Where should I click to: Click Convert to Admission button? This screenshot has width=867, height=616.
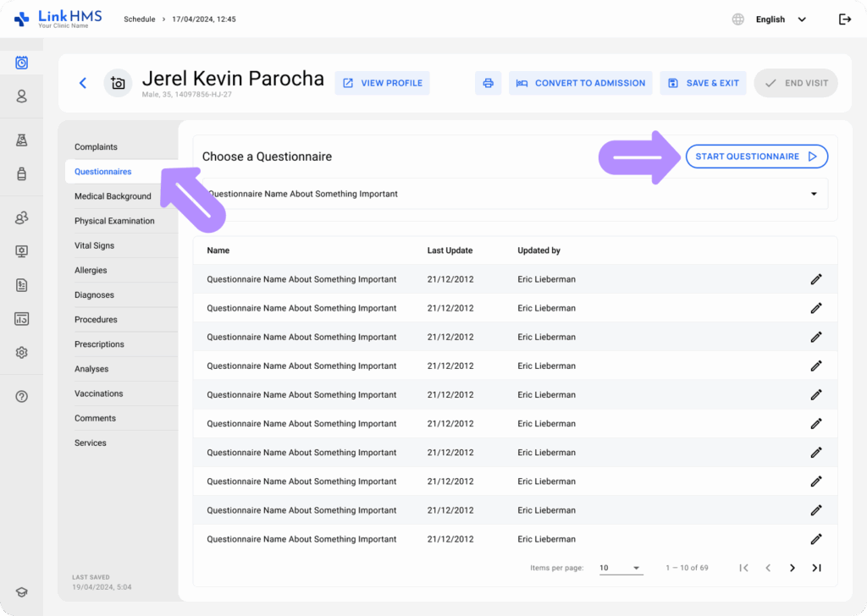580,83
